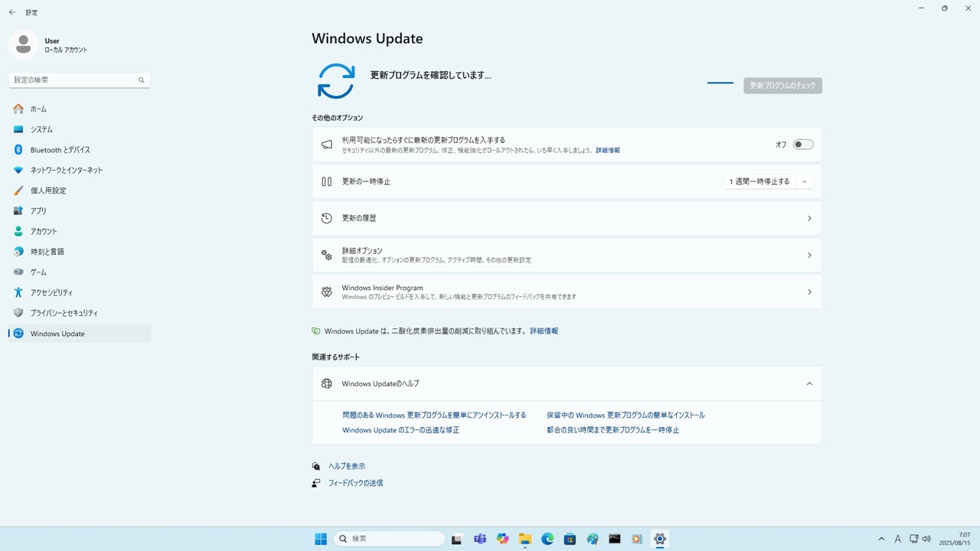
Task: Click the back arrow in Settings header
Action: pos(11,12)
